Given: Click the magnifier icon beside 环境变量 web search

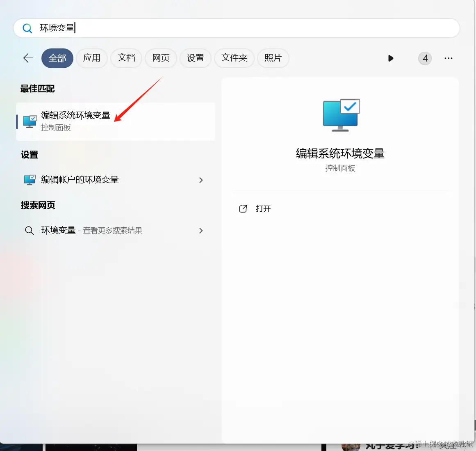Looking at the screenshot, I should click(x=29, y=230).
